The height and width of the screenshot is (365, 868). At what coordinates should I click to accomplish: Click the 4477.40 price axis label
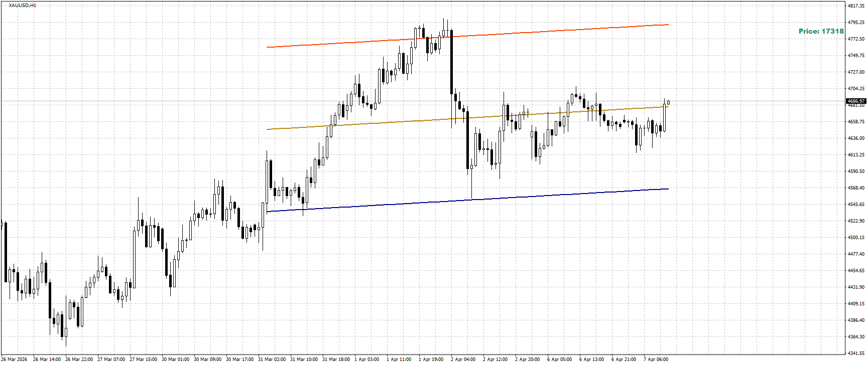[856, 254]
